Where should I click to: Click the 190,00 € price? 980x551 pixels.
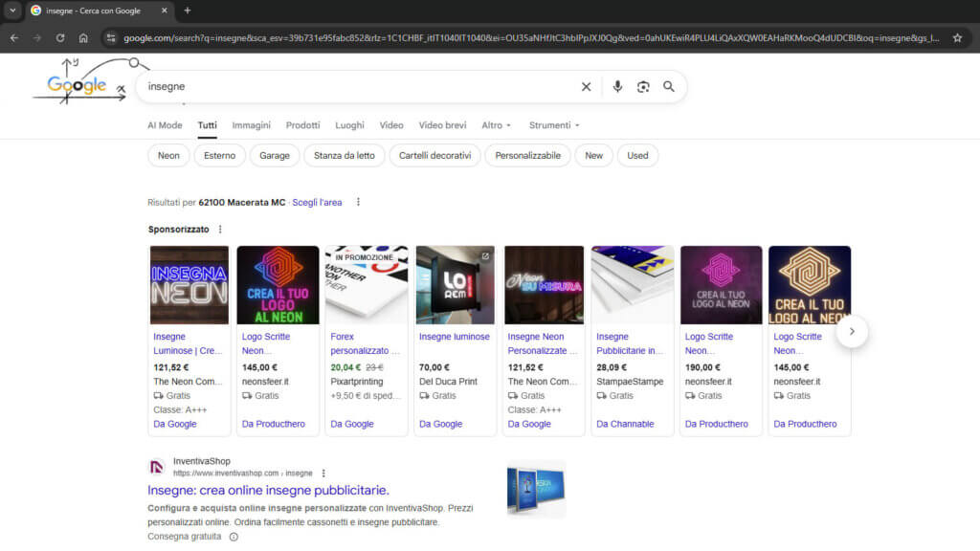click(x=702, y=367)
